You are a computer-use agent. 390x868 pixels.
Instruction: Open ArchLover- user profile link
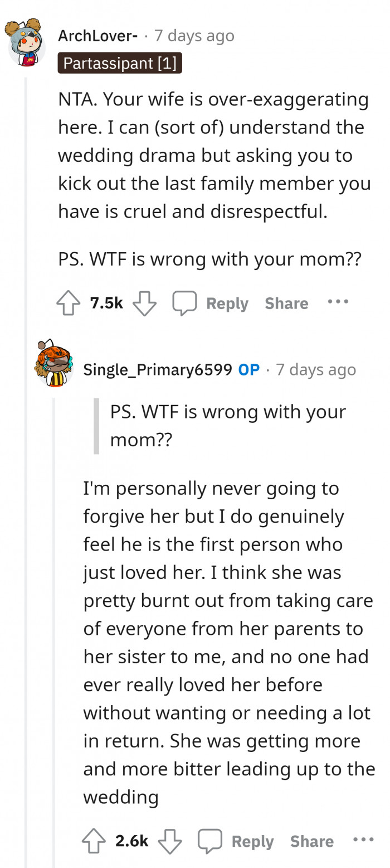point(98,36)
